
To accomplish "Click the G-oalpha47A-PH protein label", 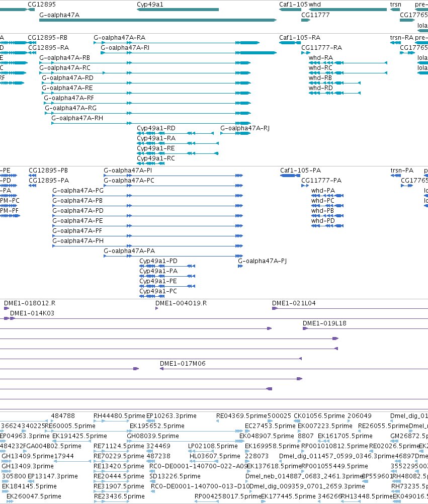I will click(78, 241).
